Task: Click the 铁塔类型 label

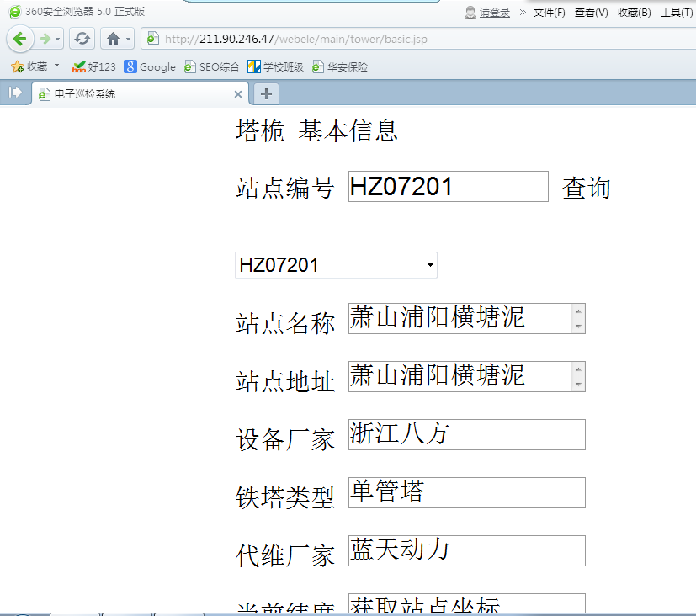Action: point(285,497)
